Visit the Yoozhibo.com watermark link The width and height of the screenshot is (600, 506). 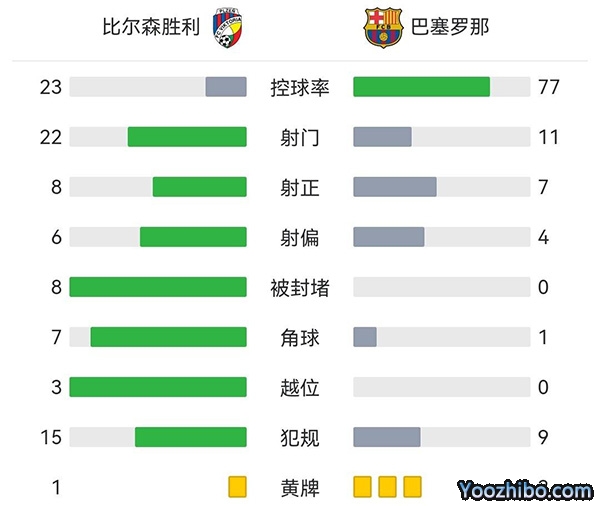[x=525, y=490]
